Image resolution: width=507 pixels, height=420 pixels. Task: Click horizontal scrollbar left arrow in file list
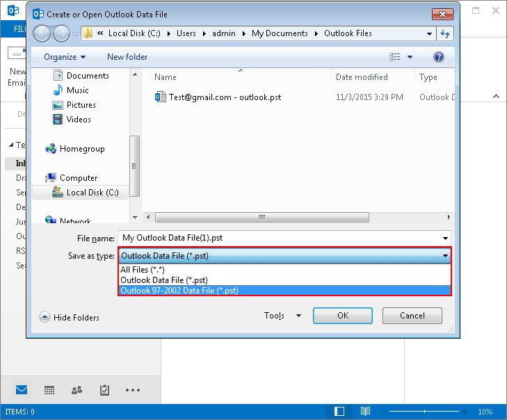pos(148,217)
